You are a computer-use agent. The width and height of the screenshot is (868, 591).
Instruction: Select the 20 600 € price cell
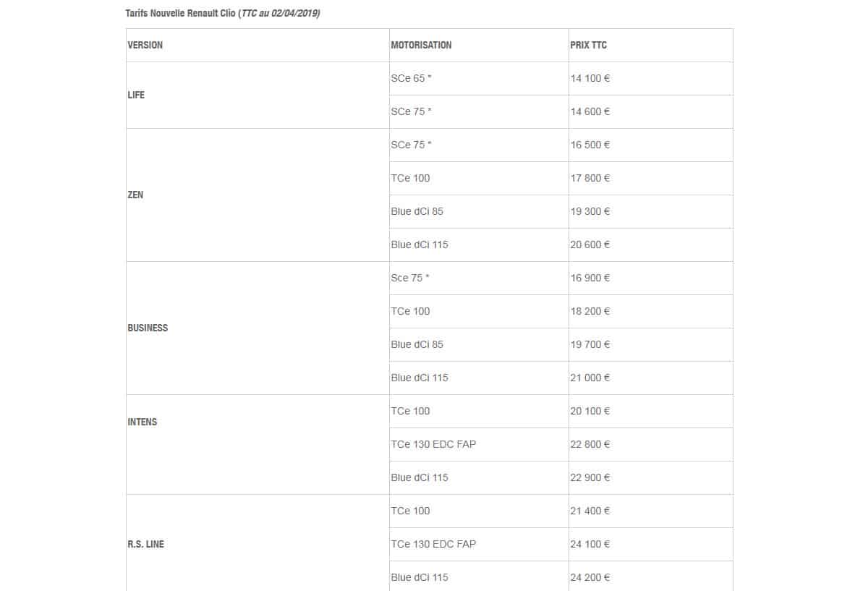click(650, 245)
